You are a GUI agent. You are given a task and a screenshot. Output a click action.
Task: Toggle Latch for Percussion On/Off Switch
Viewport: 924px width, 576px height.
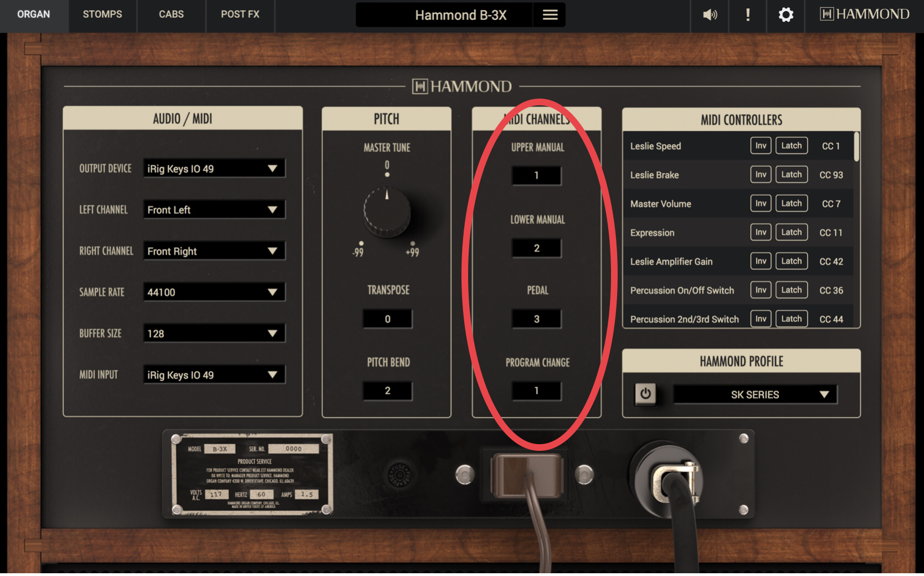(x=791, y=290)
